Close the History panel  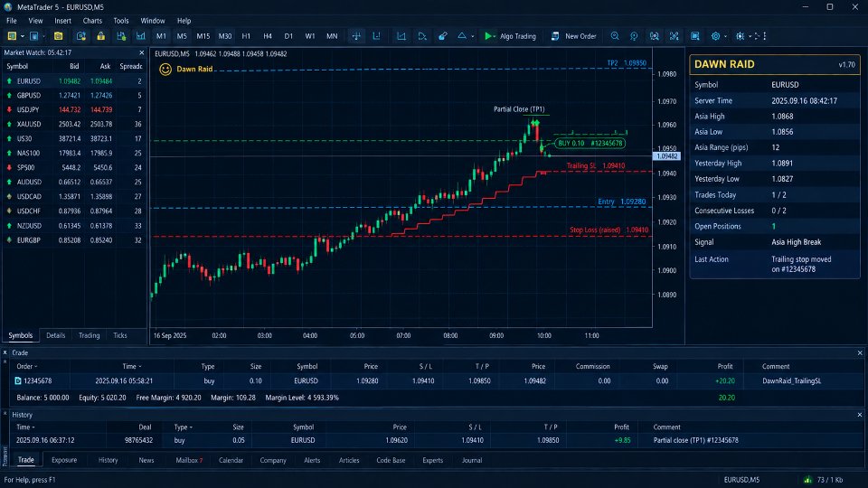click(x=860, y=415)
